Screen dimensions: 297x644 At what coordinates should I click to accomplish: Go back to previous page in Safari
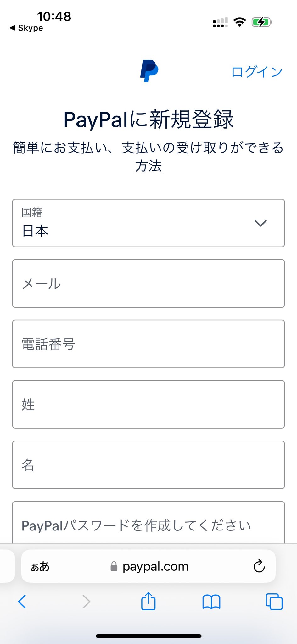(x=22, y=602)
